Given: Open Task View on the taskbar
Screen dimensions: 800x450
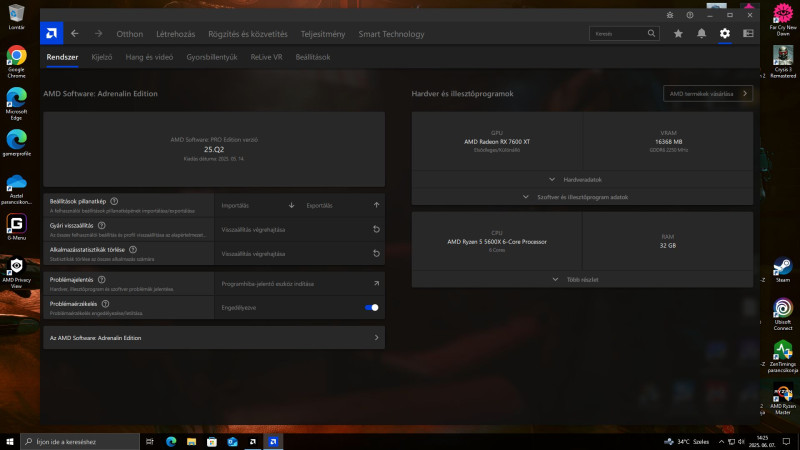Looking at the screenshot, I should click(x=149, y=441).
